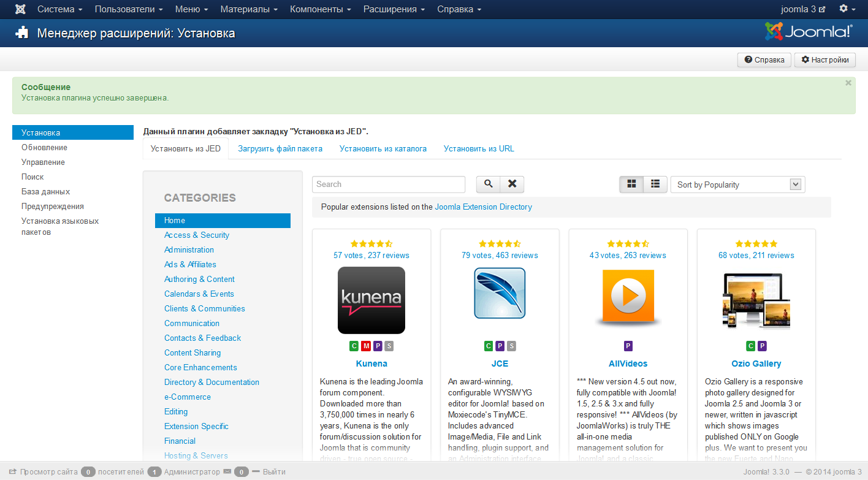
Task: Select Поиск in the sidebar
Action: pyautogui.click(x=32, y=177)
